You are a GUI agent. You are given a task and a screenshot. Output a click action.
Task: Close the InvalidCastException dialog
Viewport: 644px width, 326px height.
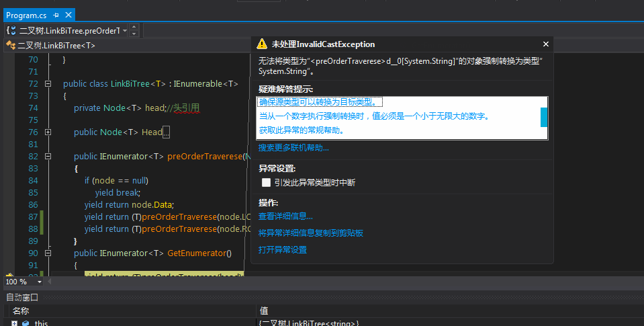coord(546,44)
